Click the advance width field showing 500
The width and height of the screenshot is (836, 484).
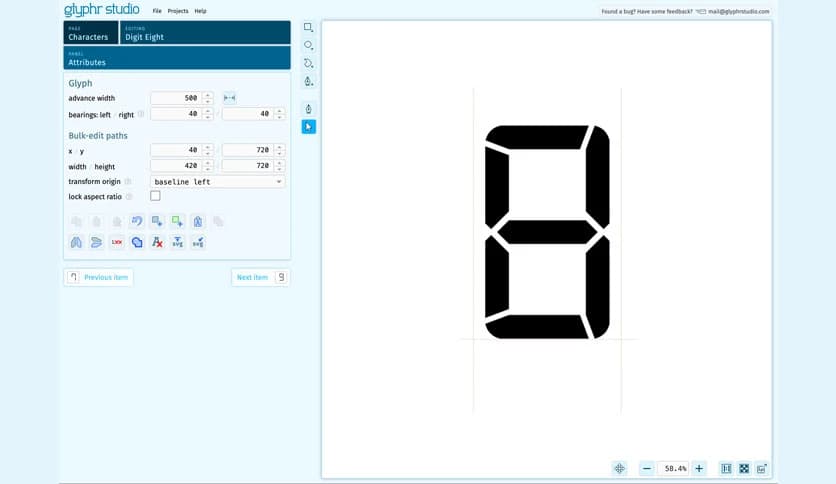point(177,98)
